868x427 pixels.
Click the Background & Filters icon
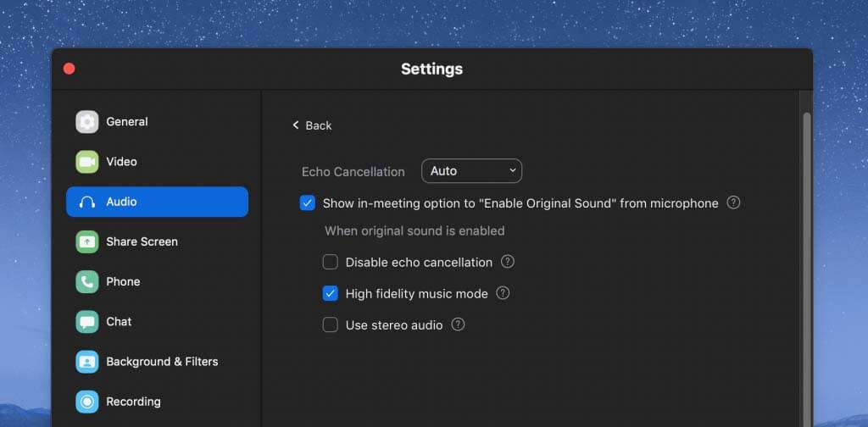[87, 362]
